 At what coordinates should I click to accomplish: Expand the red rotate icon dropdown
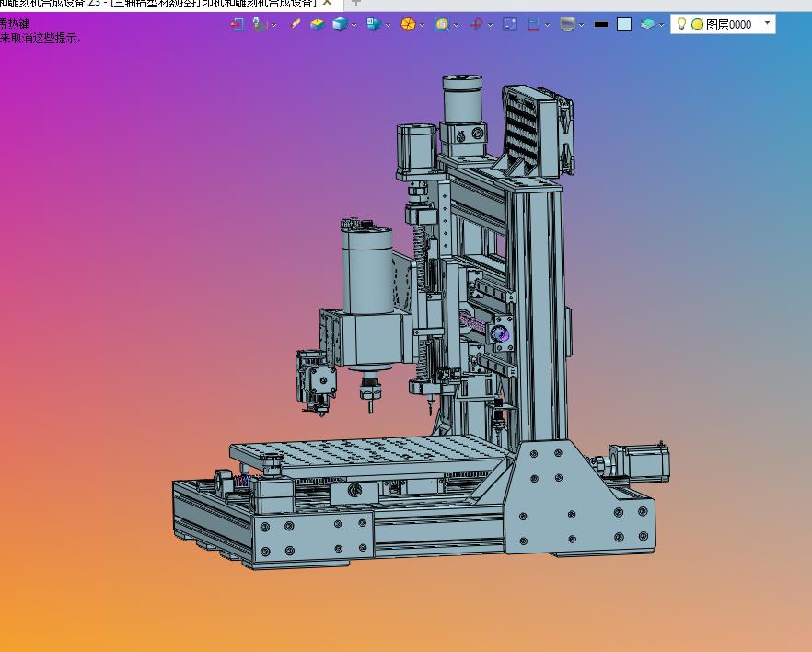click(491, 25)
